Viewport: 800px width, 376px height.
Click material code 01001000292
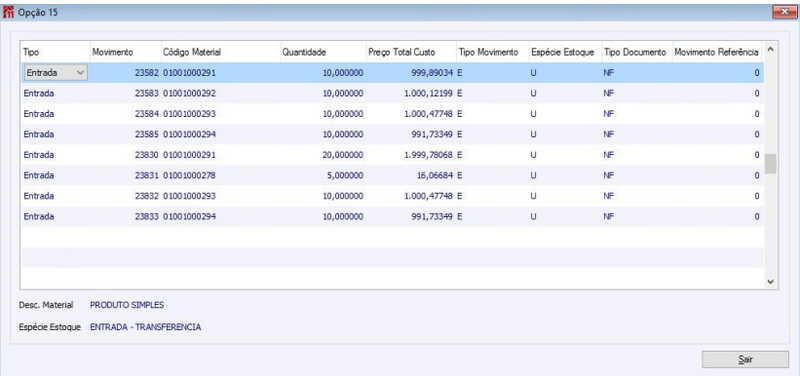click(x=189, y=93)
